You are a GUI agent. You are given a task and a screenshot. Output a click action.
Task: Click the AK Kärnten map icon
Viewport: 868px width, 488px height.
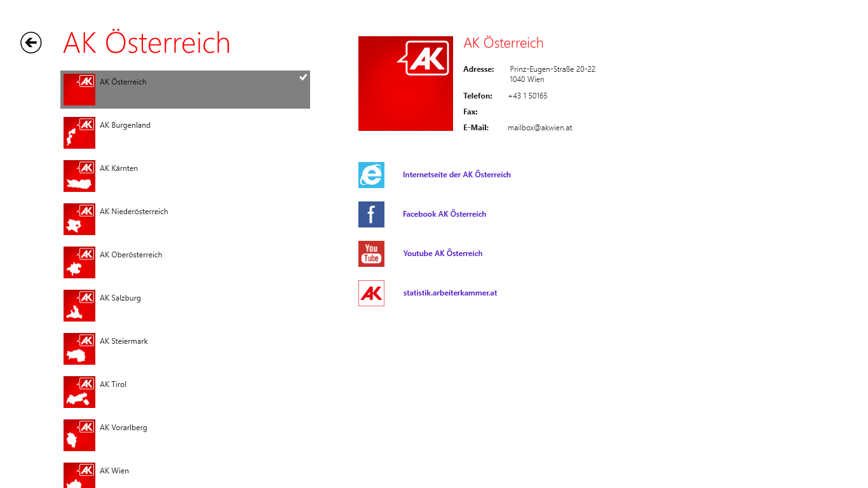79,176
